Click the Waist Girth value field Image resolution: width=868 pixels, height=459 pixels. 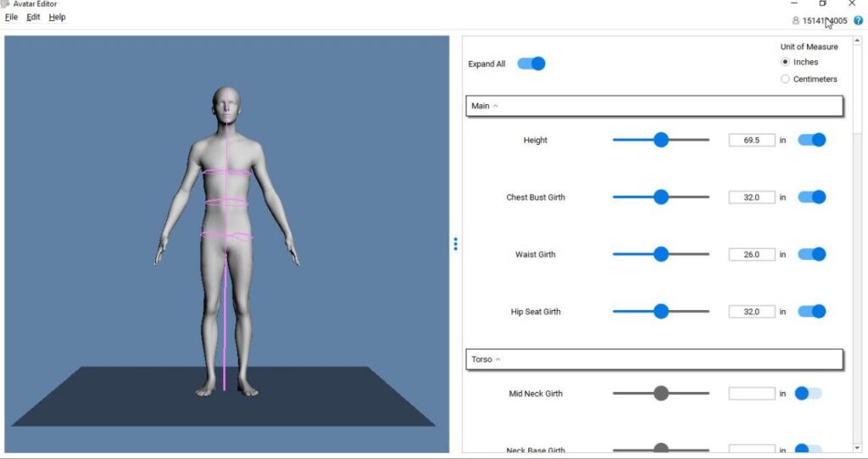751,254
